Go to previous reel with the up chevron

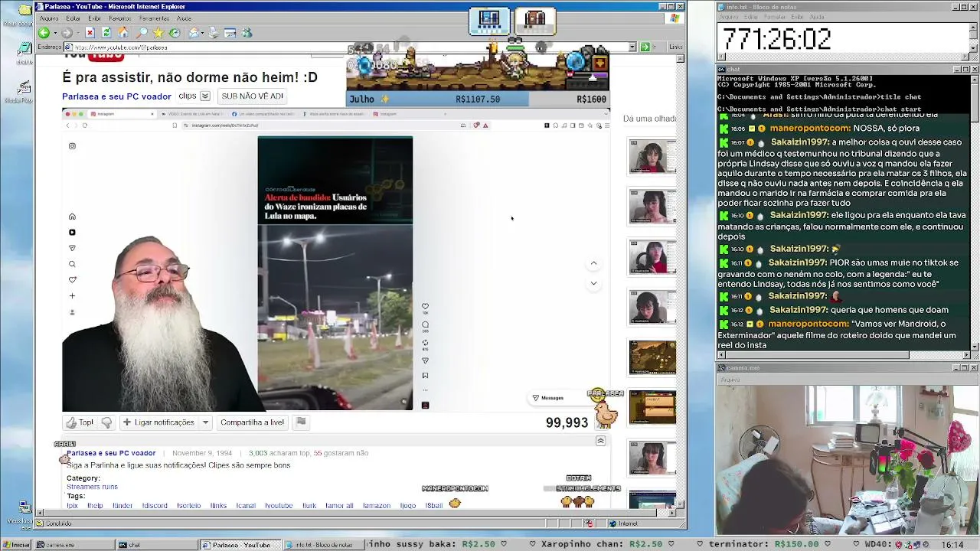click(x=593, y=263)
